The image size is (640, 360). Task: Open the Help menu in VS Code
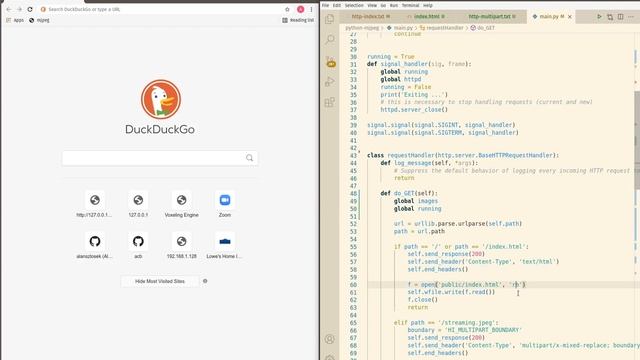427,5
